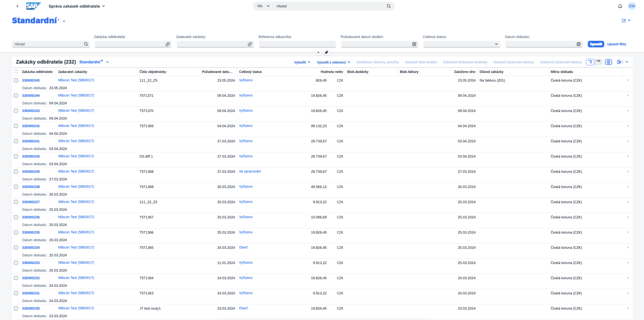Click the Reference zákazníka input field
Viewport: 644px width, 320px height.
[x=297, y=44]
